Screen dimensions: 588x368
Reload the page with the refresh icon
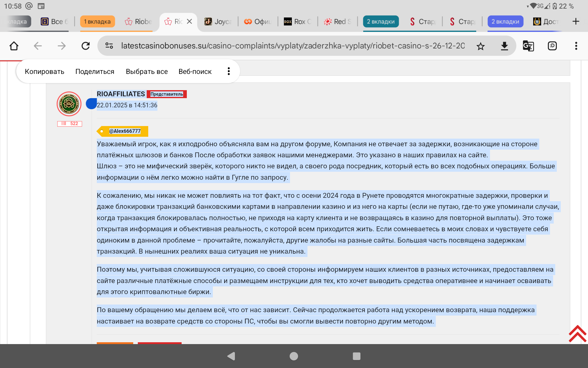[85, 46]
